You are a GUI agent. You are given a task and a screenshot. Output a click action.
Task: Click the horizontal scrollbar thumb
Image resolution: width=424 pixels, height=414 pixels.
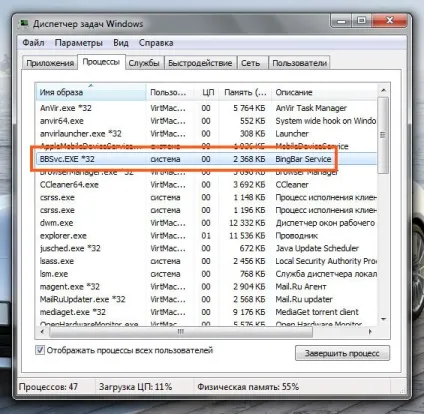(x=181, y=332)
